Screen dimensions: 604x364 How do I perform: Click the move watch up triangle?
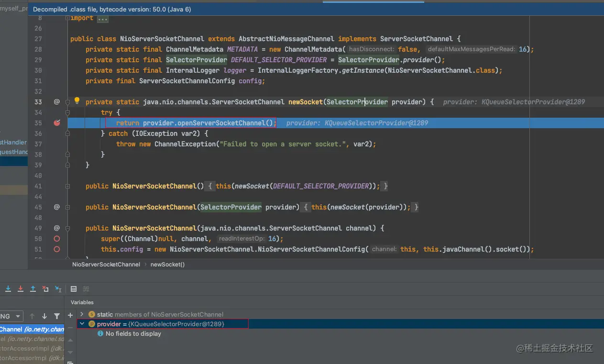(70, 340)
